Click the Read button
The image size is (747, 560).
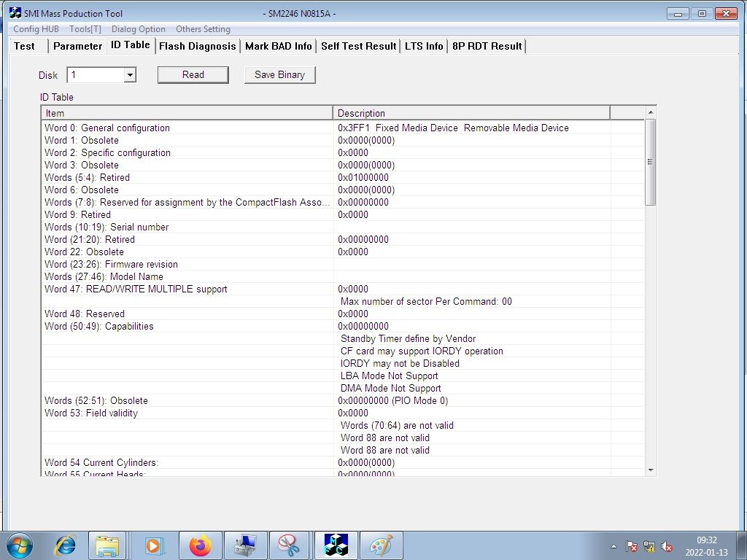point(193,75)
